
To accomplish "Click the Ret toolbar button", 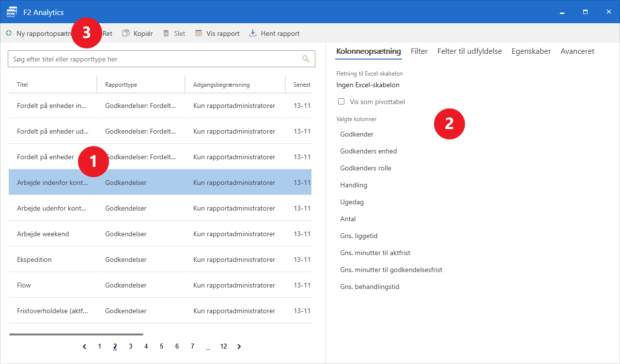I will (107, 33).
